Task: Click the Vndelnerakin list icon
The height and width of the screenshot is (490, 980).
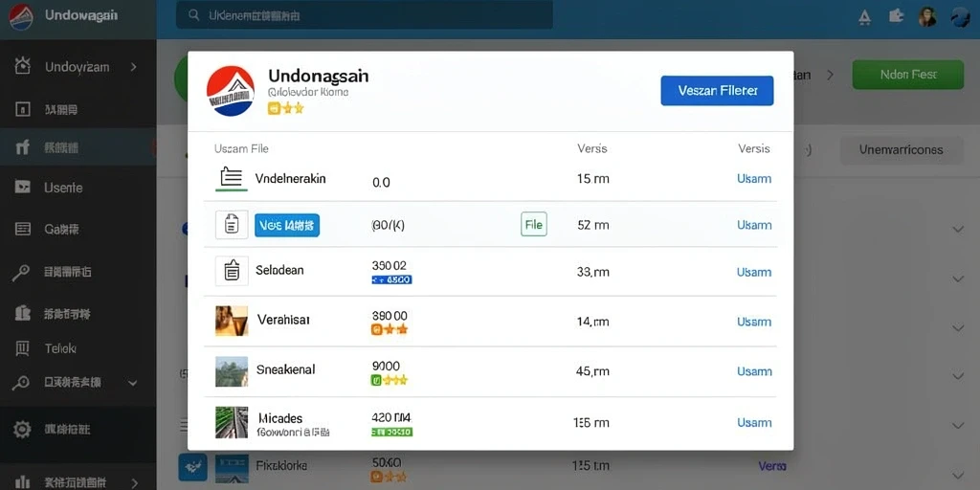Action: point(232,179)
